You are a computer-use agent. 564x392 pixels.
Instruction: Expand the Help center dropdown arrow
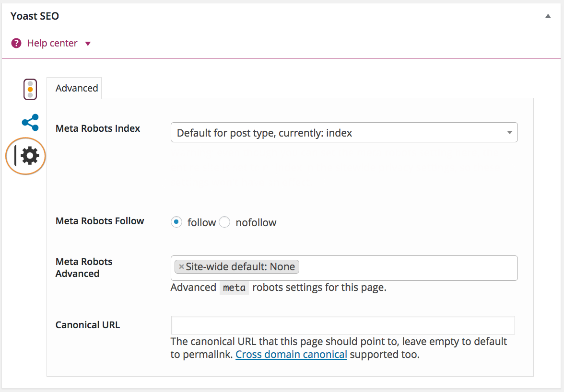88,44
